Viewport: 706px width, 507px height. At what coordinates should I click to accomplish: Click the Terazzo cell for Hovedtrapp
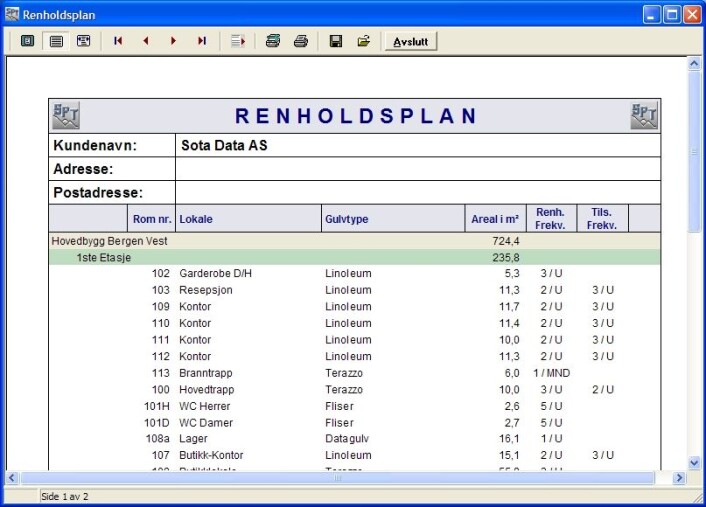click(x=344, y=389)
